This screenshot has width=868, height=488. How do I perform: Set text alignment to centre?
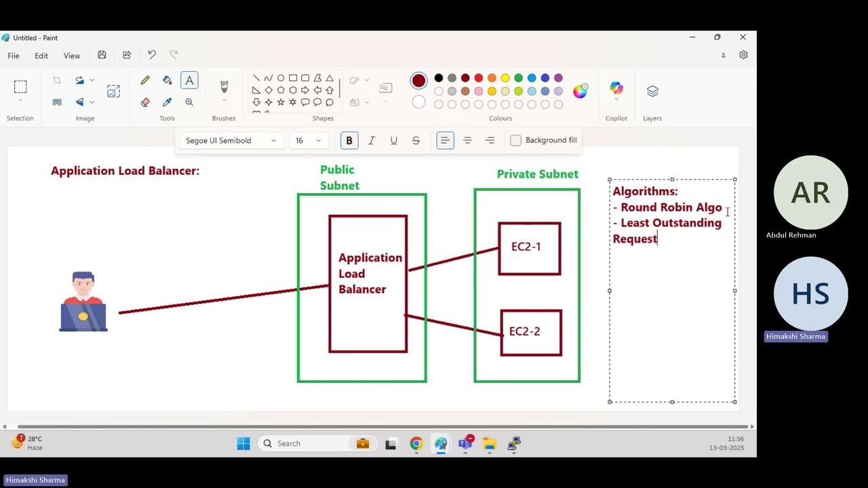[467, 140]
